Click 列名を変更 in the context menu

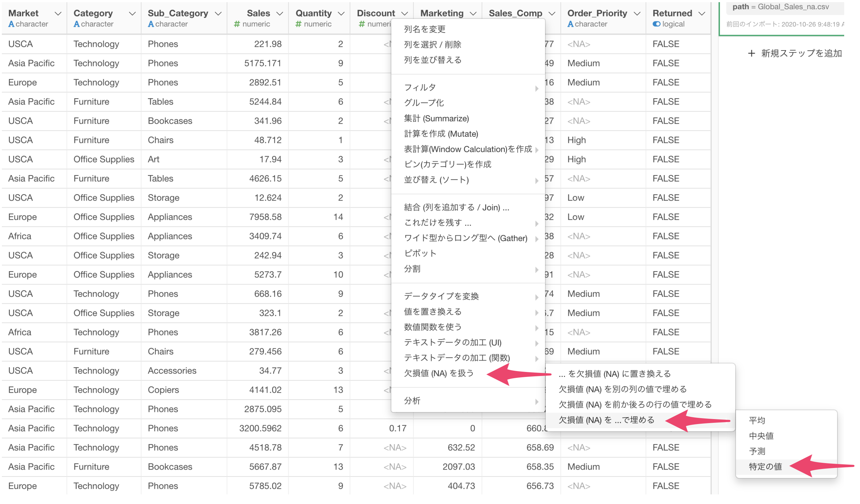tap(424, 29)
